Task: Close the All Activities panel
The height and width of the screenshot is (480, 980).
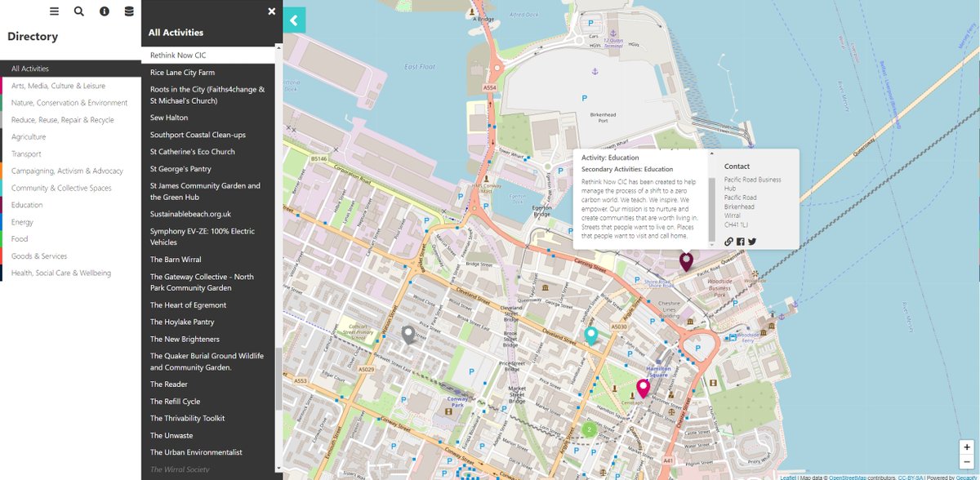Action: click(x=271, y=11)
